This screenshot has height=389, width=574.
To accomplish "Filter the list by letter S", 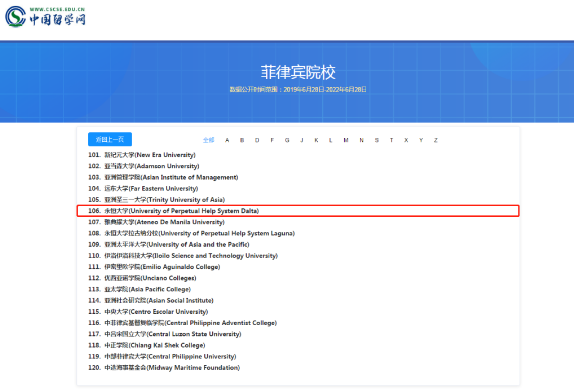I will pyautogui.click(x=377, y=140).
